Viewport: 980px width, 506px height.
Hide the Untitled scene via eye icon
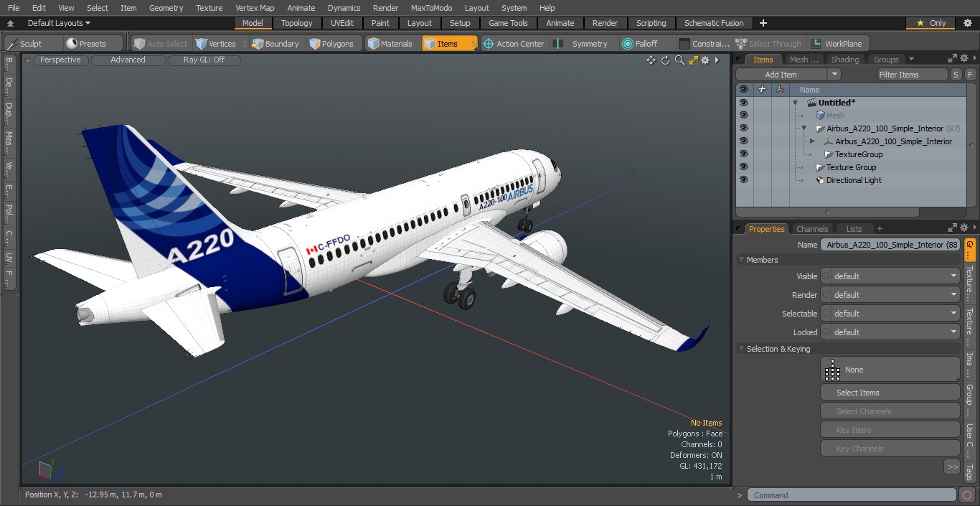click(x=743, y=103)
